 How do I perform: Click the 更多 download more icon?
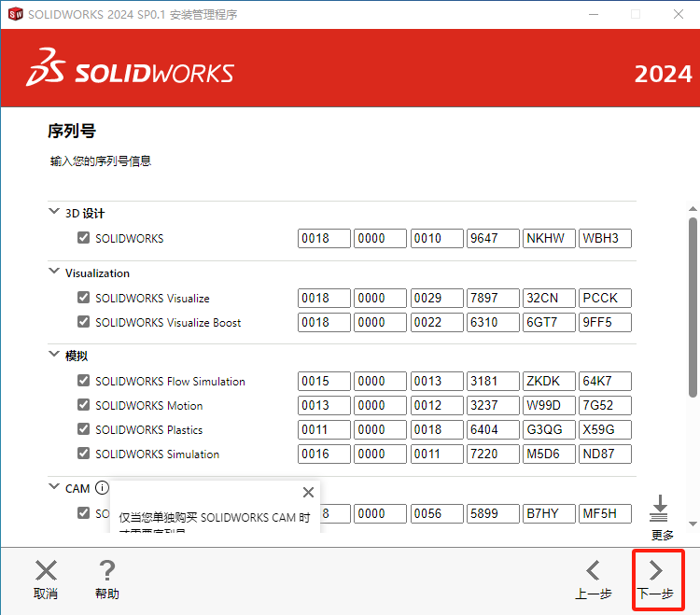pyautogui.click(x=660, y=509)
